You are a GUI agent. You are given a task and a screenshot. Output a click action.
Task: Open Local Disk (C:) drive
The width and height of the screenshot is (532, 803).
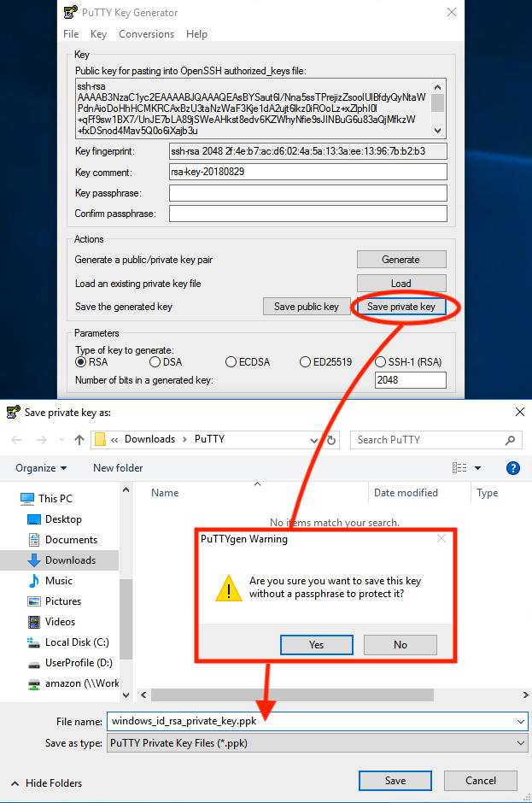click(x=68, y=642)
